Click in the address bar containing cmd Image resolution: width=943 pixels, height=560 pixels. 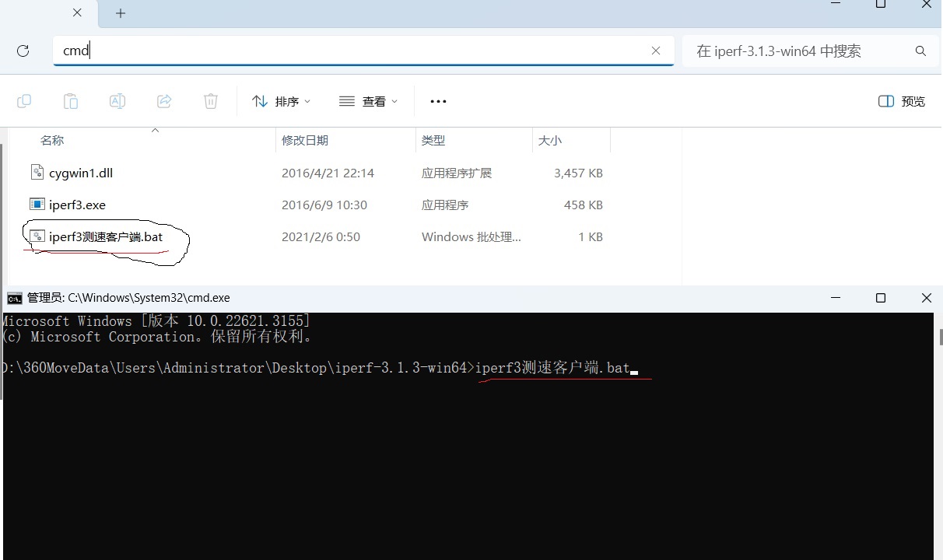tap(363, 51)
